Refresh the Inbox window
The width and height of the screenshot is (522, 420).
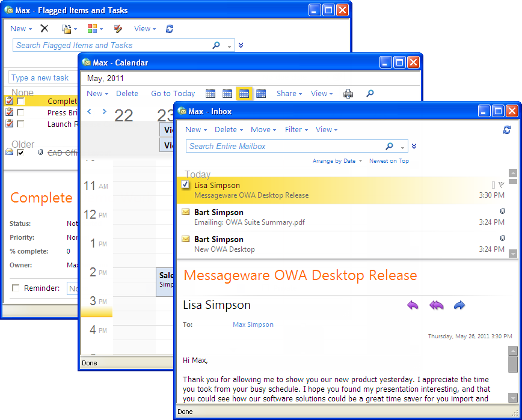tap(507, 130)
